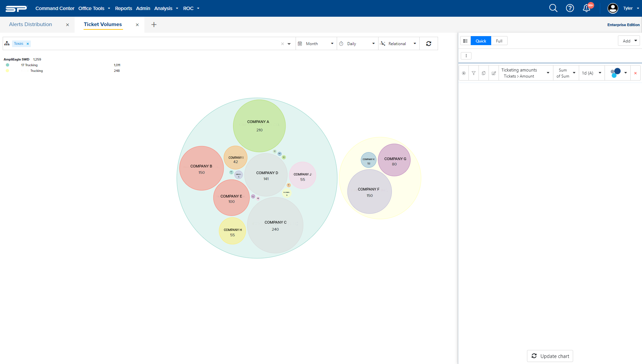Click the clock icon beside Daily
The width and height of the screenshot is (642, 364).
click(341, 44)
